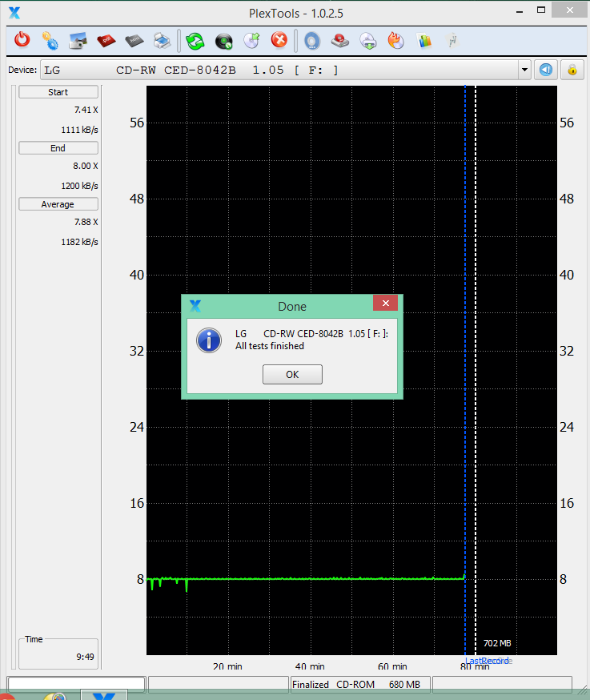Open blue disc info icon
The width and height of the screenshot is (590, 700).
pyautogui.click(x=312, y=41)
